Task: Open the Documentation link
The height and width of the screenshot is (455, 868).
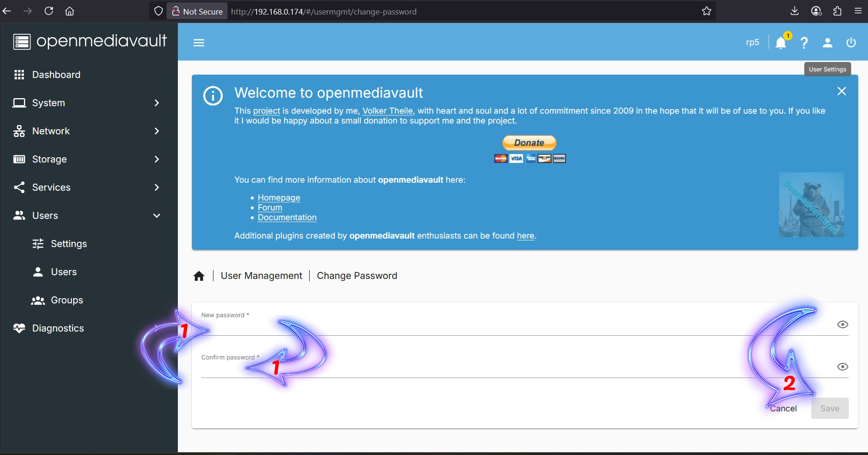Action: coord(287,217)
